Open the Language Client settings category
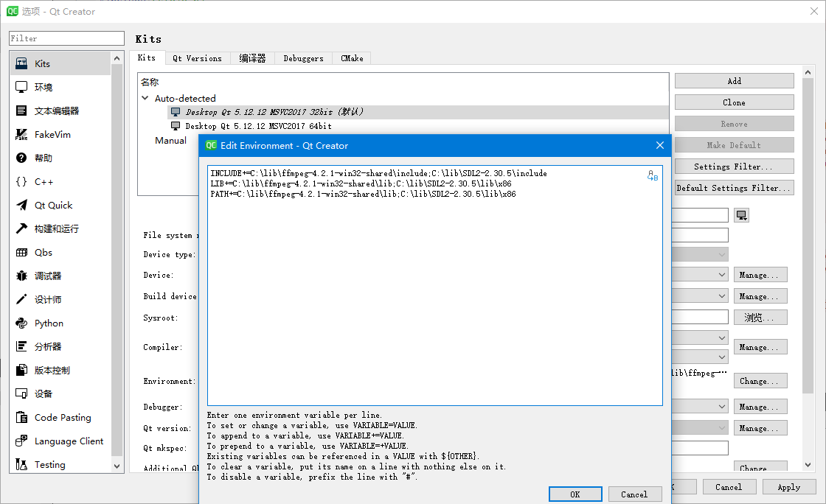The width and height of the screenshot is (826, 504). click(60, 441)
